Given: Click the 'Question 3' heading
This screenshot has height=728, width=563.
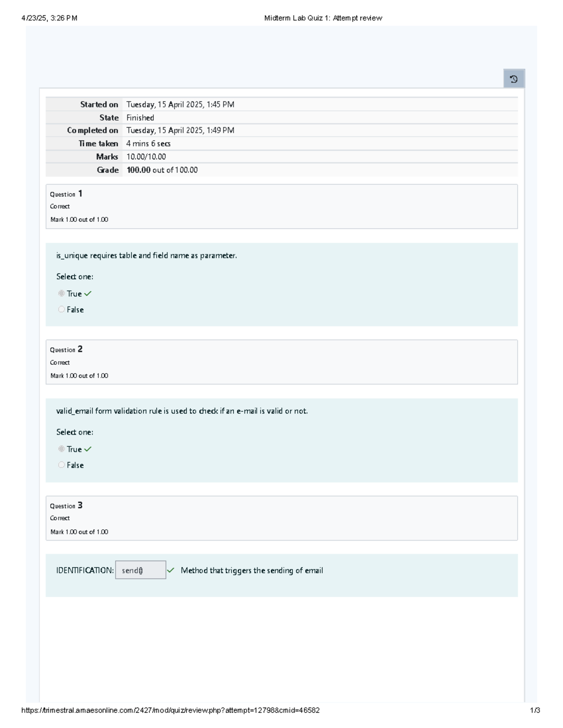Looking at the screenshot, I should click(x=66, y=505).
